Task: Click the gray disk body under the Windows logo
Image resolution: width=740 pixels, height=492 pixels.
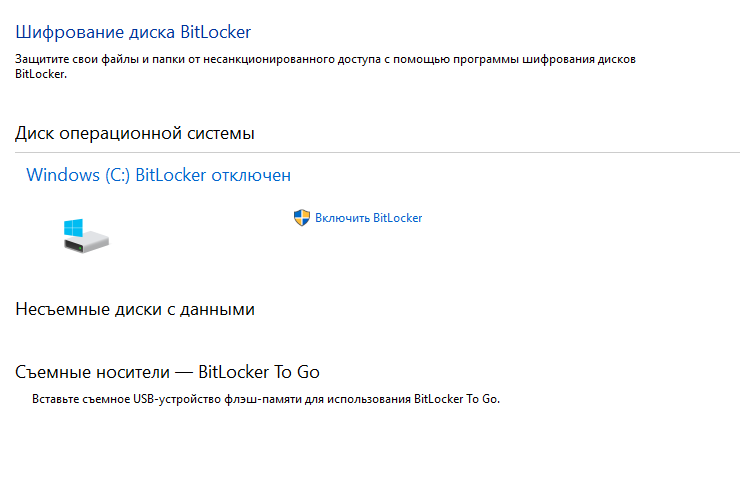Action: (87, 244)
